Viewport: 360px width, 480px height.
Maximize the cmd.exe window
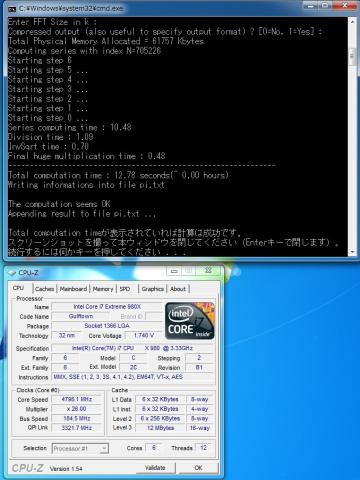[326, 6]
